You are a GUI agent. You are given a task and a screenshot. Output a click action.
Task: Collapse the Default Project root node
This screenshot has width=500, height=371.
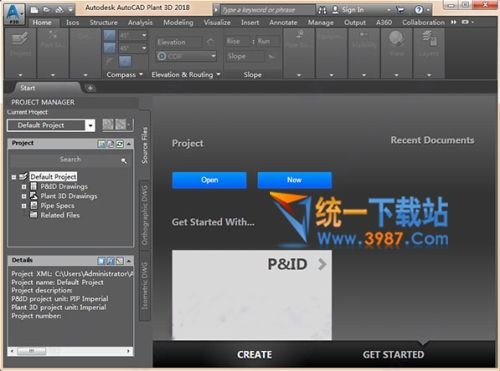pos(14,177)
